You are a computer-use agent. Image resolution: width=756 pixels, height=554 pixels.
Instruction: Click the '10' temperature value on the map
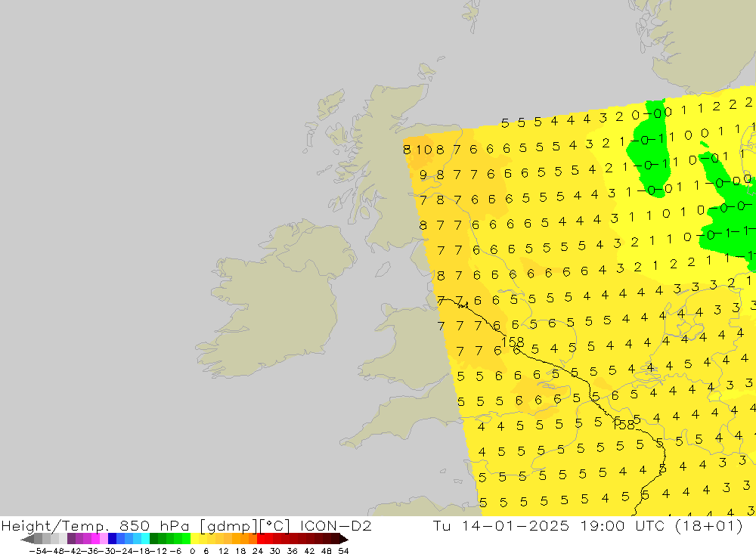[x=424, y=150]
